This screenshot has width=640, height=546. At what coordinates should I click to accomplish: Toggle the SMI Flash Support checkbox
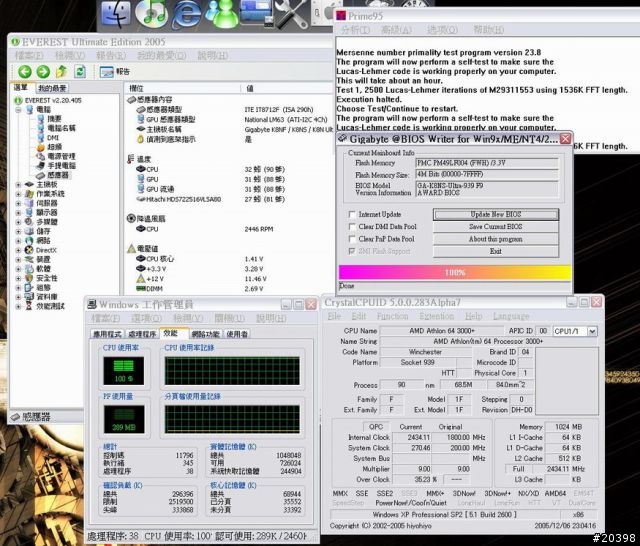pyautogui.click(x=352, y=251)
